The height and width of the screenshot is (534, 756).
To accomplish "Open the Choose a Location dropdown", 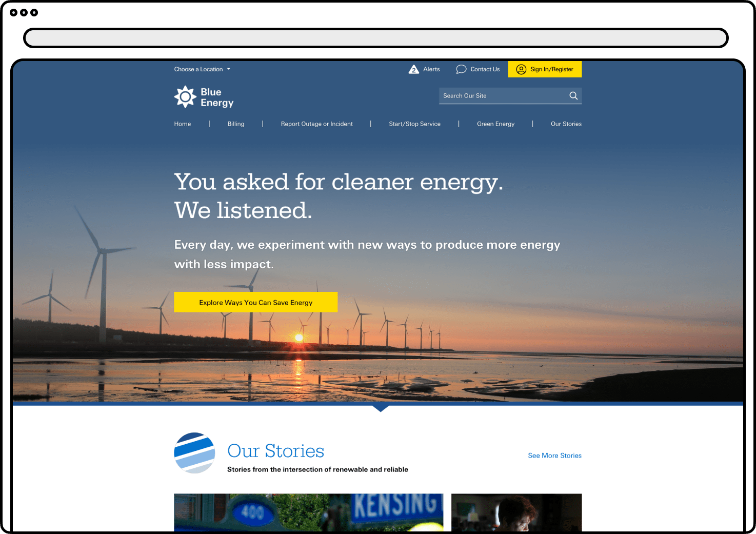I will pyautogui.click(x=199, y=69).
